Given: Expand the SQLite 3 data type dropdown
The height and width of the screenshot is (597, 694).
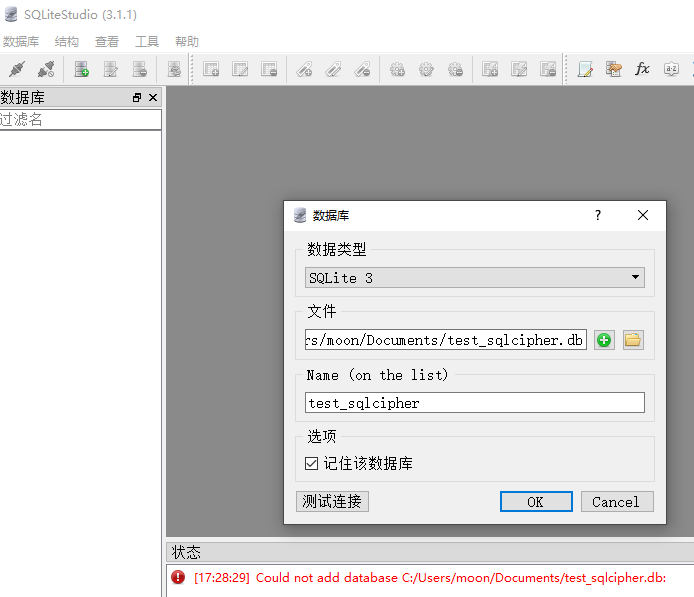Looking at the screenshot, I should 475,277.
